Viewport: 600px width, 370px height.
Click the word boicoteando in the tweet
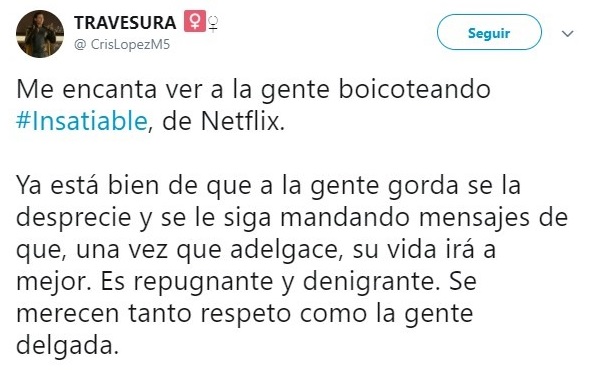[x=414, y=89]
